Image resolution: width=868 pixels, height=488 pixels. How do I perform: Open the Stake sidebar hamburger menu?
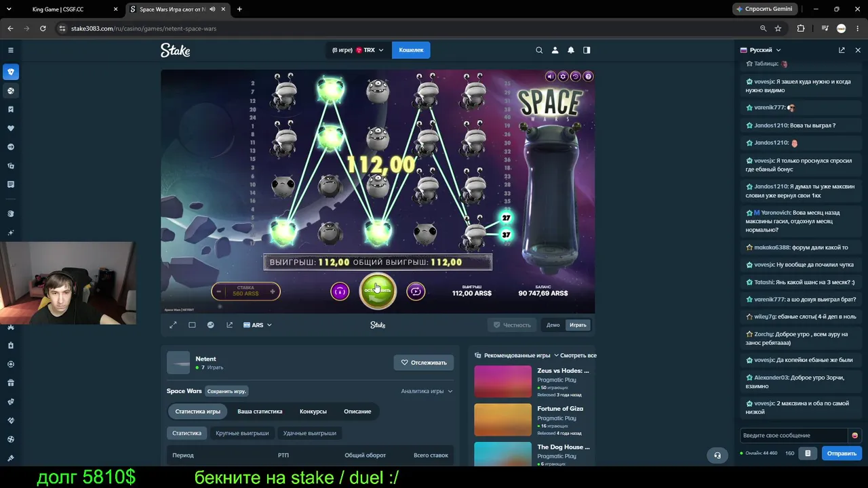click(11, 50)
